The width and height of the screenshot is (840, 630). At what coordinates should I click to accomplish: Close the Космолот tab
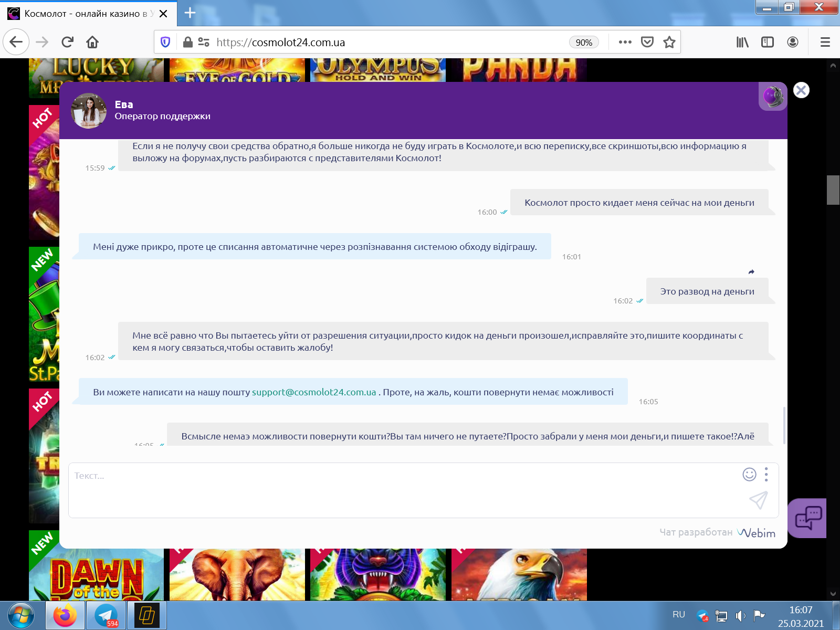[x=163, y=14]
